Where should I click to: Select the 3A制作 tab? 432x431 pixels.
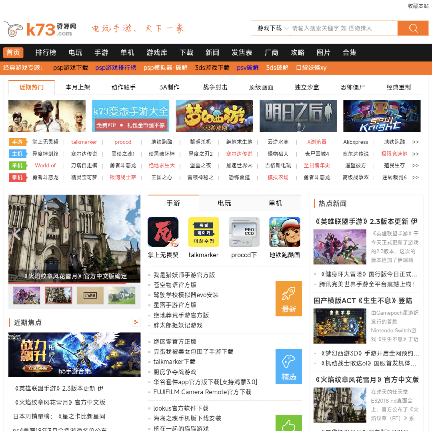(169, 87)
